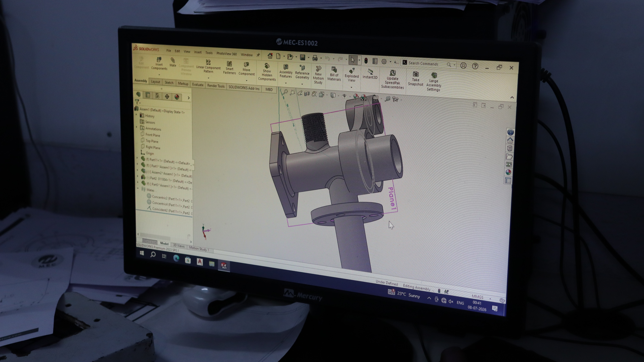Toggle Instant3D mode

[x=370, y=74]
